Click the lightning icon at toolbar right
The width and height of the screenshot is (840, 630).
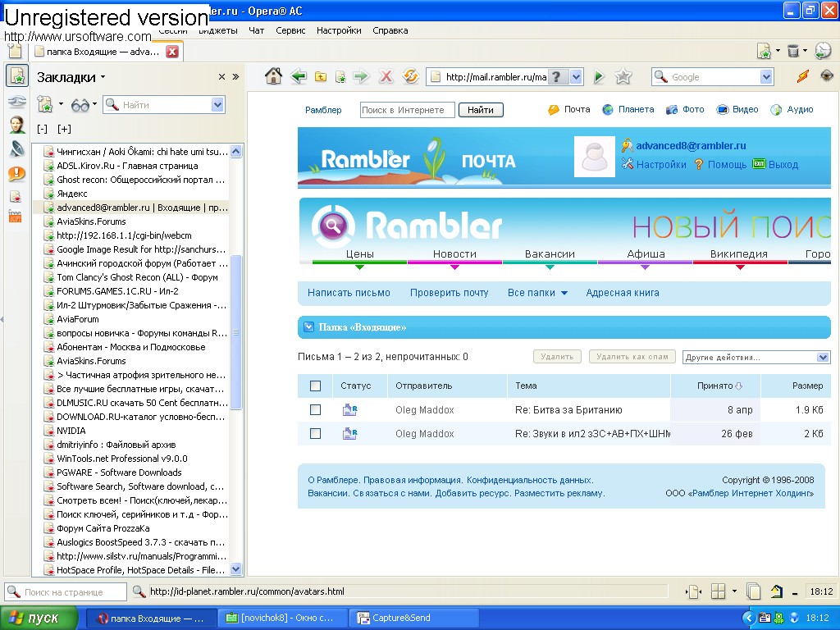pos(802,76)
